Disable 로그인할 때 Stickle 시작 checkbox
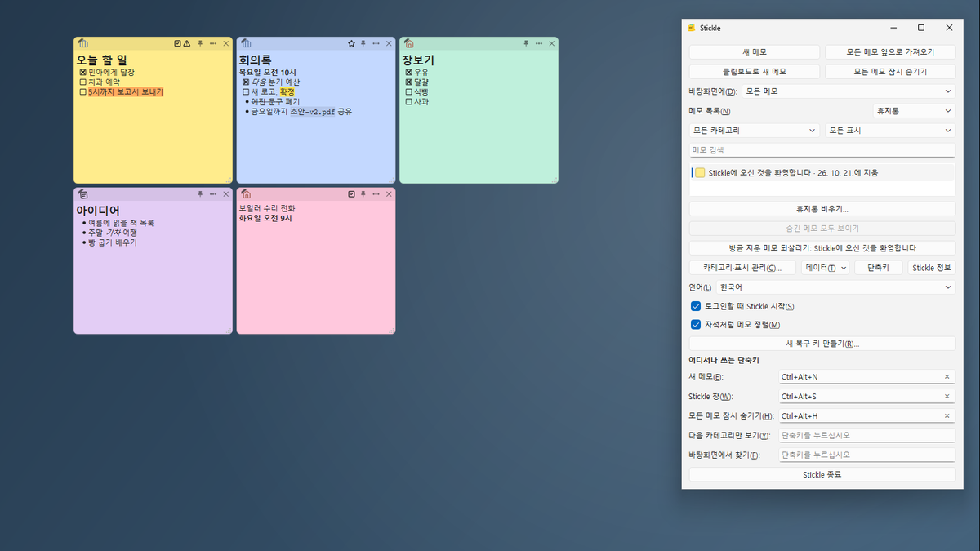980x551 pixels. click(x=696, y=306)
